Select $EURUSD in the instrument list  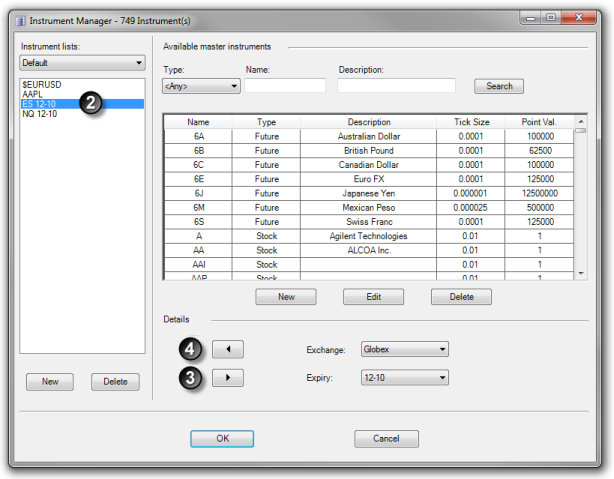point(82,84)
